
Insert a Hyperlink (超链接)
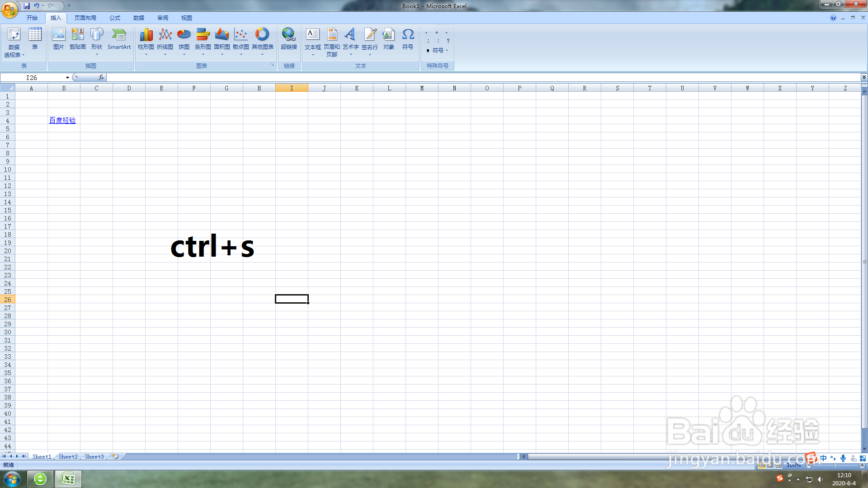(x=289, y=40)
